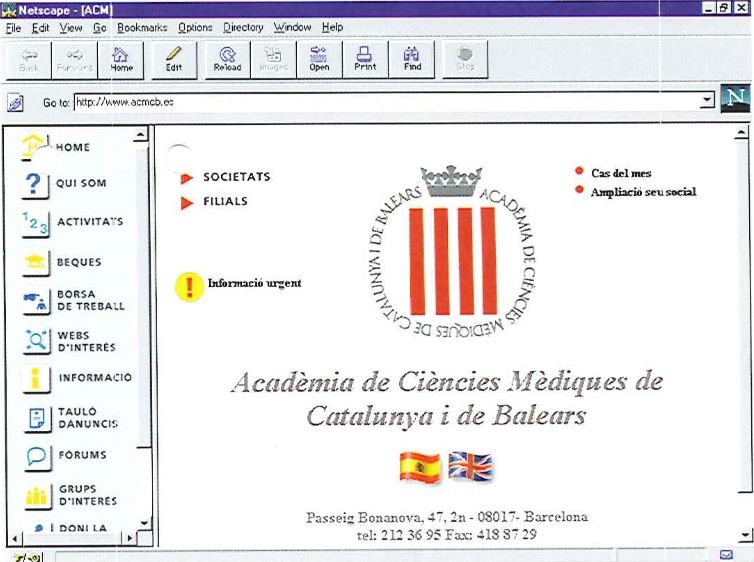The height and width of the screenshot is (562, 754).
Task: Open the FORUMS speech bubble icon
Action: (35, 455)
